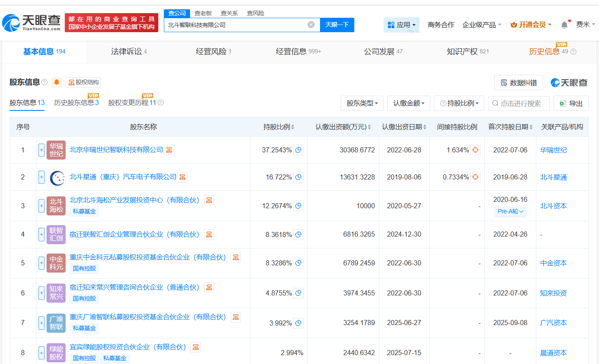Click the notification bell icon in the top bar

pyautogui.click(x=564, y=25)
